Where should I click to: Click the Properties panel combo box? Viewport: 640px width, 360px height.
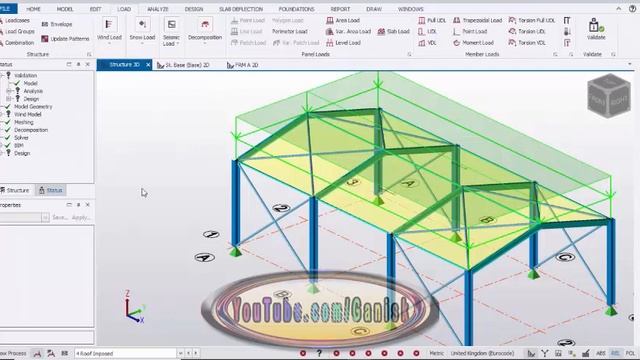(24, 218)
